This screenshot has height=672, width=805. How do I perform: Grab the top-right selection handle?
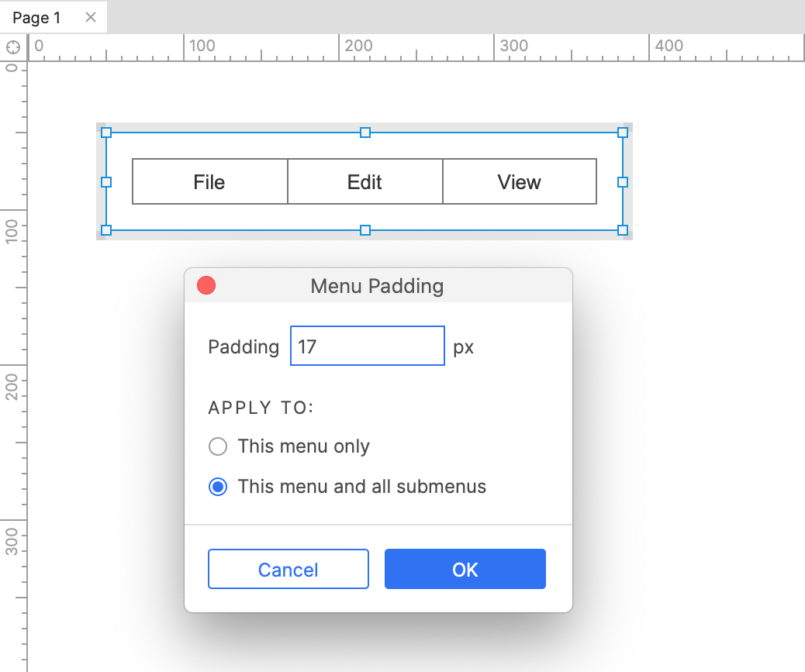point(623,133)
